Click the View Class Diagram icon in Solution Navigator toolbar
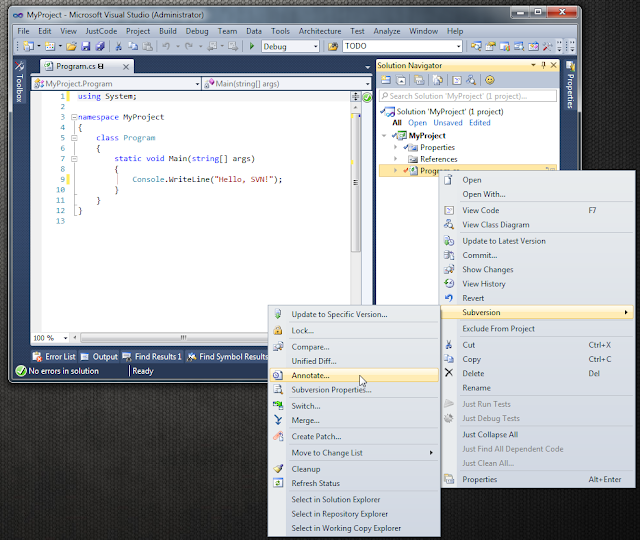The width and height of the screenshot is (640, 540). 471,80
